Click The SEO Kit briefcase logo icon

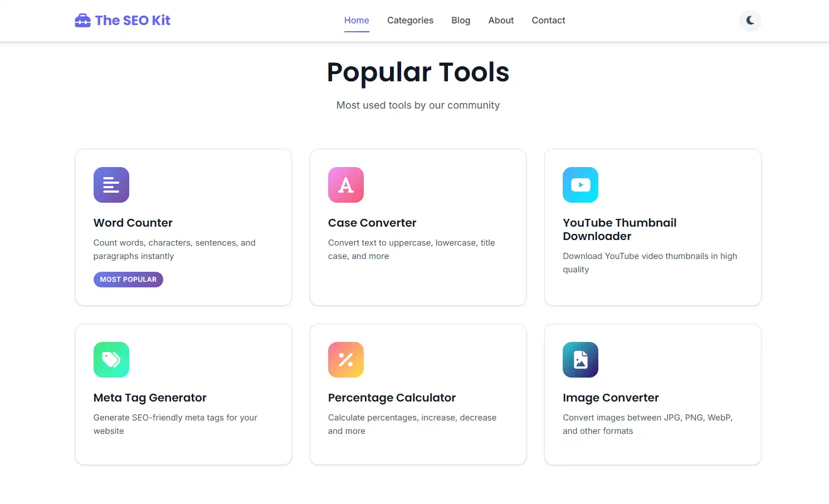[82, 20]
